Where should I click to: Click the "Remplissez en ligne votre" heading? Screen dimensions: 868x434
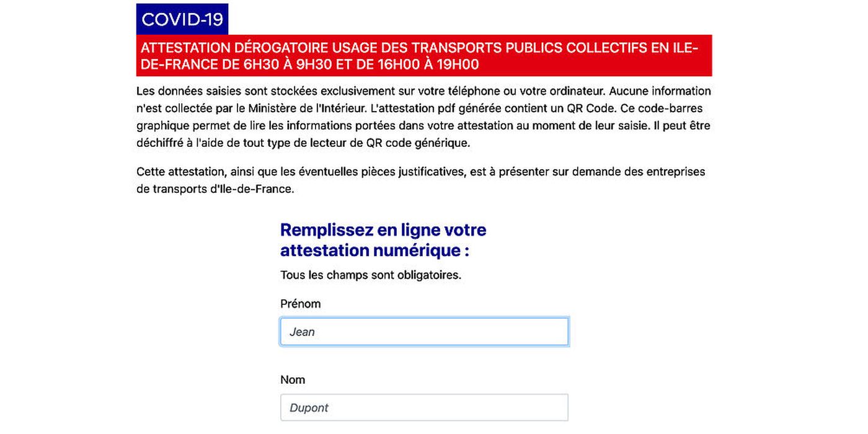tap(383, 230)
